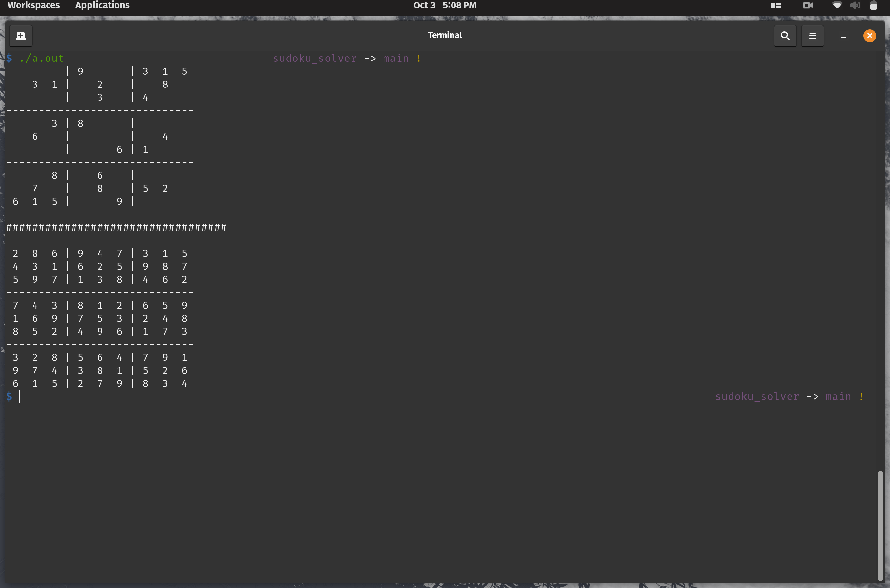The height and width of the screenshot is (588, 890).
Task: Click the bottom-right sudoku_solver -> main text
Action: pyautogui.click(x=783, y=397)
